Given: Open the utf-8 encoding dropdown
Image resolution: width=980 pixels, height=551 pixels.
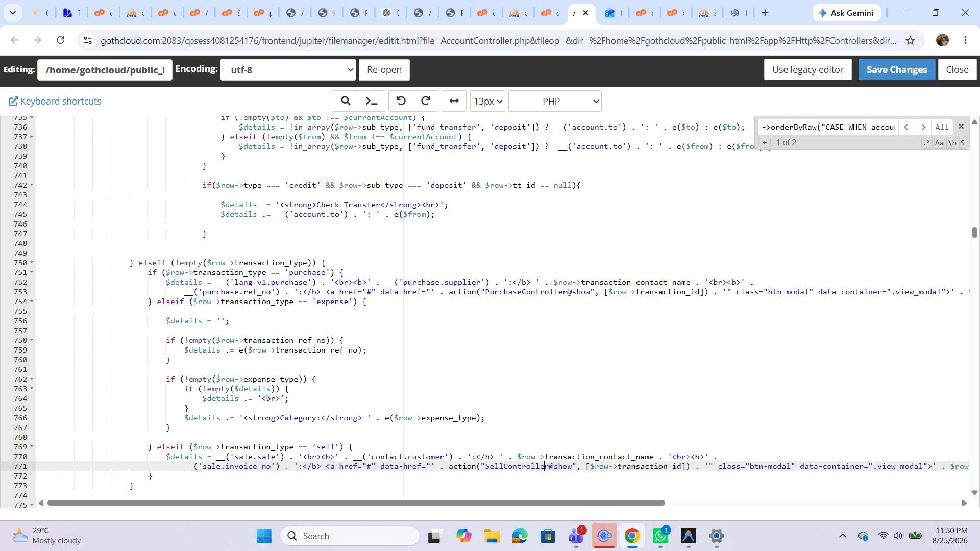Looking at the screenshot, I should click(288, 70).
